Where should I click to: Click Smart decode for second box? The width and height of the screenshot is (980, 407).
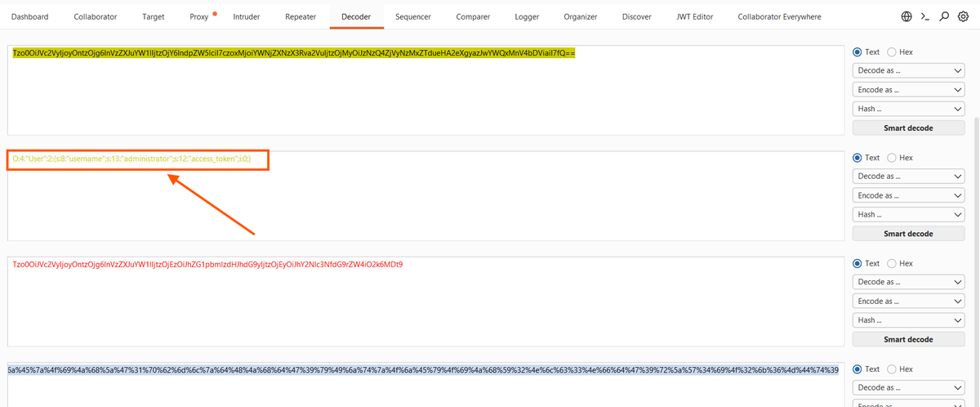pos(908,234)
